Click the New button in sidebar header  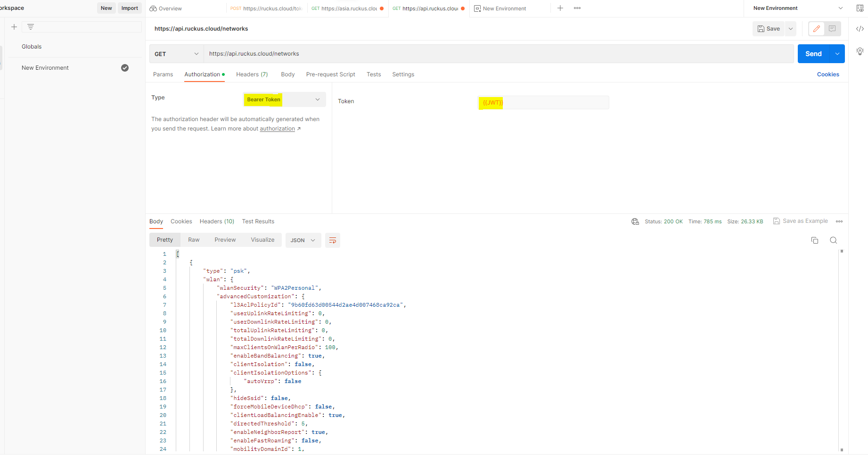point(106,8)
